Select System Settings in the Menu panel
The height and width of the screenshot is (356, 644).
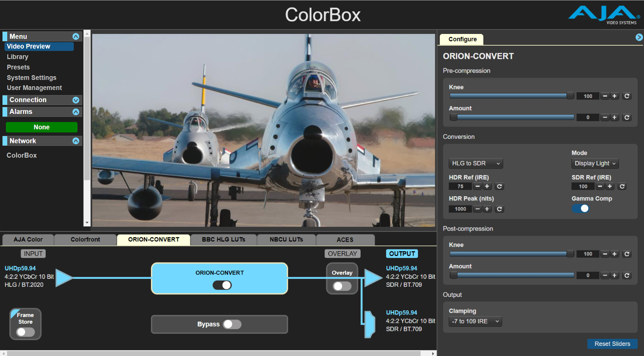tap(31, 78)
